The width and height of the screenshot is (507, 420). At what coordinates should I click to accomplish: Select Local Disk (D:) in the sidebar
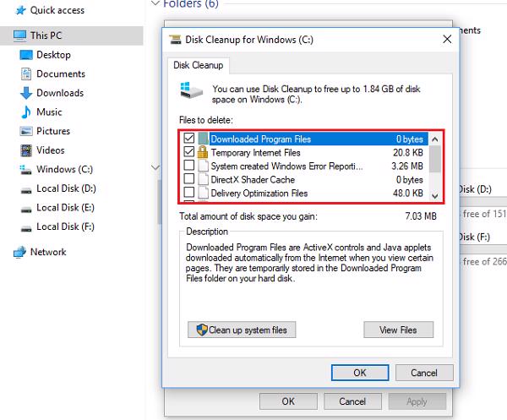tap(65, 188)
